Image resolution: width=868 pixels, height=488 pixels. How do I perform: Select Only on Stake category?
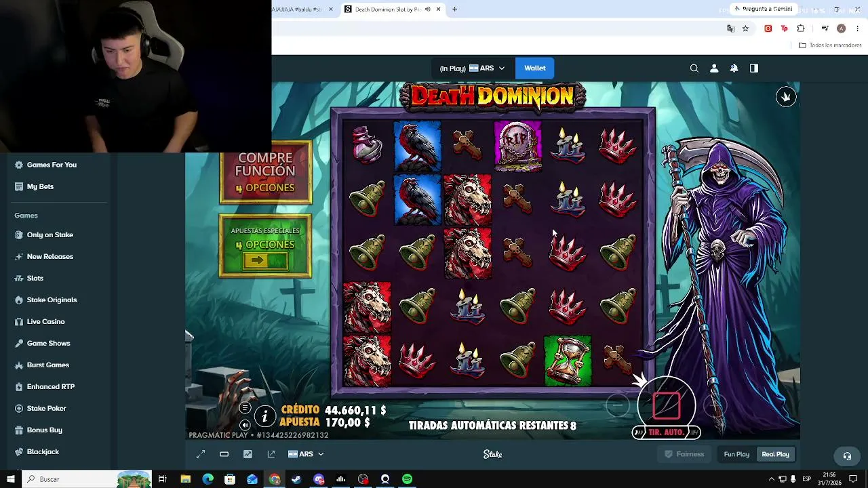click(50, 235)
